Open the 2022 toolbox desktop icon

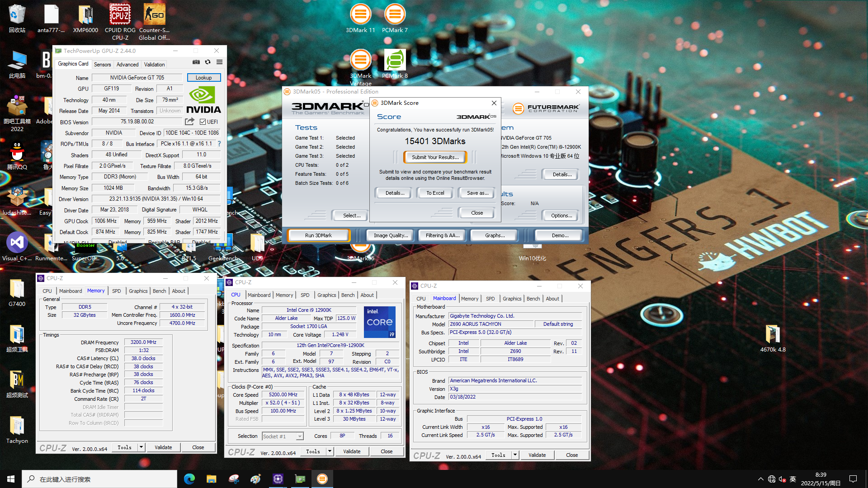coord(17,114)
